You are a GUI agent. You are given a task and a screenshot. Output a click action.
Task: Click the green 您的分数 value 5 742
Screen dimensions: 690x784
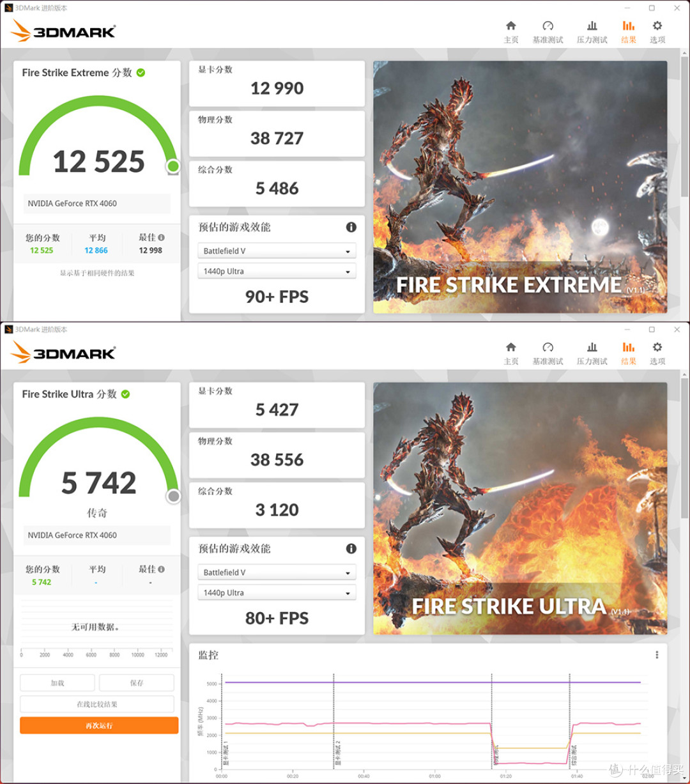click(42, 582)
